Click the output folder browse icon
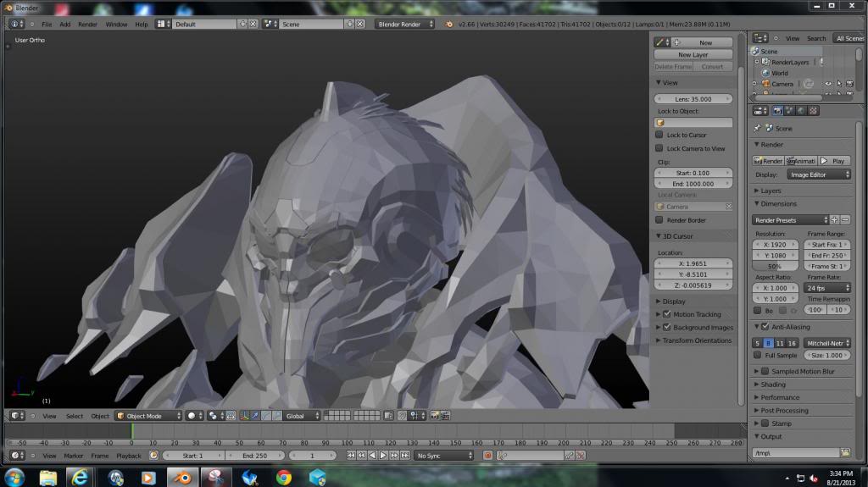Viewport: 868px width, 487px height. pos(844,453)
